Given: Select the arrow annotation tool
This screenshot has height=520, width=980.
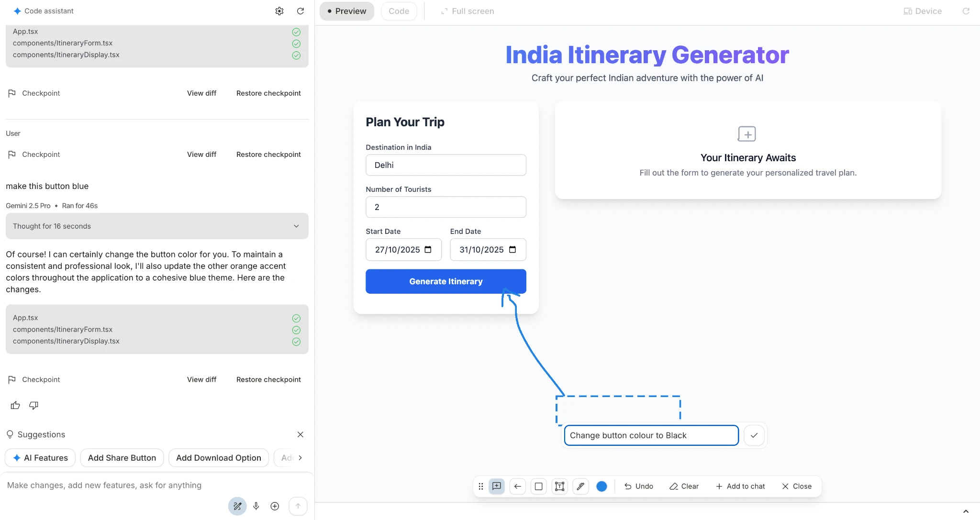Looking at the screenshot, I should 517,487.
